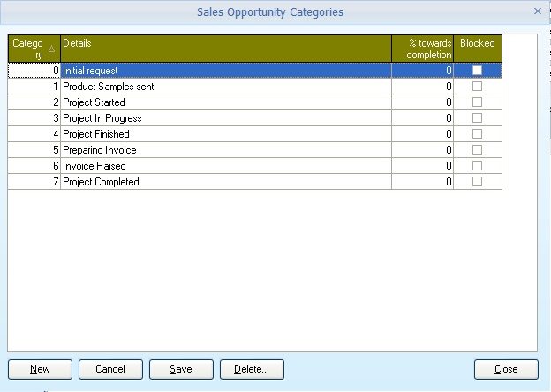Click the Details column header
The image size is (551, 392).
[225, 49]
